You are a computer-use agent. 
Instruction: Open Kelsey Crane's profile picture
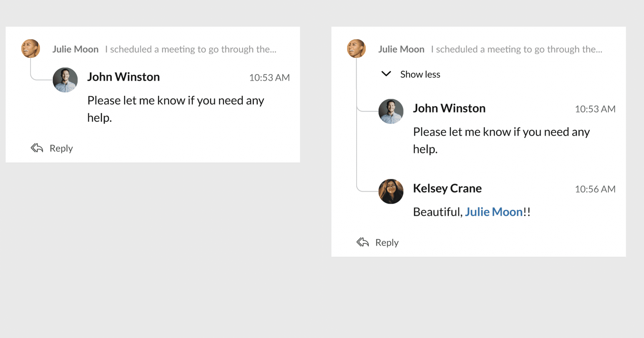pos(391,191)
